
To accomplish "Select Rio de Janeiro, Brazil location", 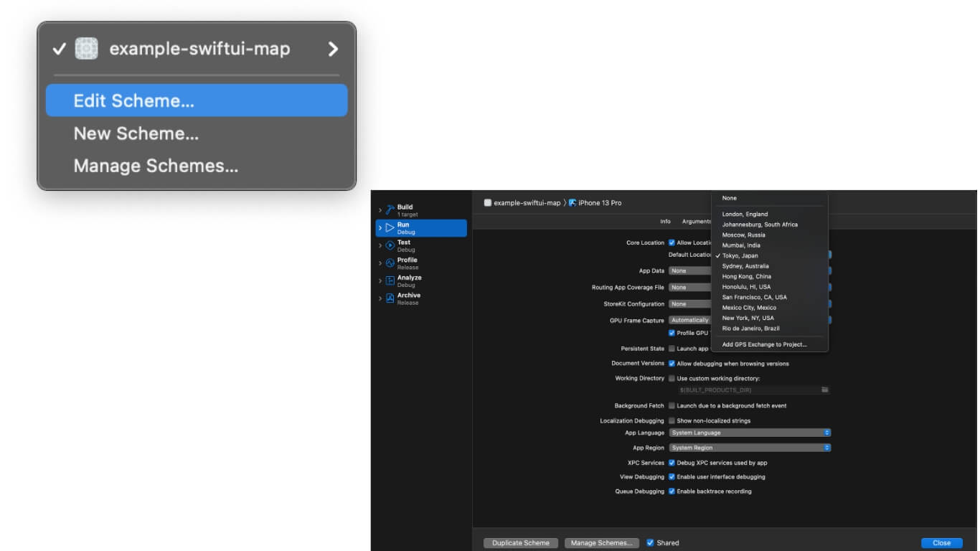I will [769, 329].
